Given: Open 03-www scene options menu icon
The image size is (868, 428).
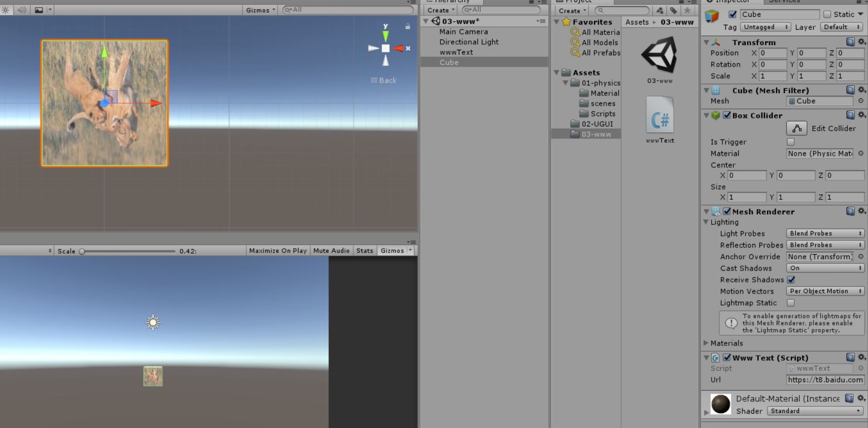Looking at the screenshot, I should pyautogui.click(x=541, y=22).
